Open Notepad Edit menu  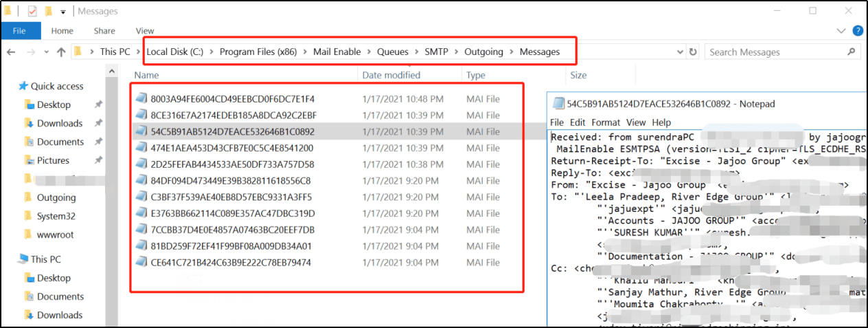[577, 122]
